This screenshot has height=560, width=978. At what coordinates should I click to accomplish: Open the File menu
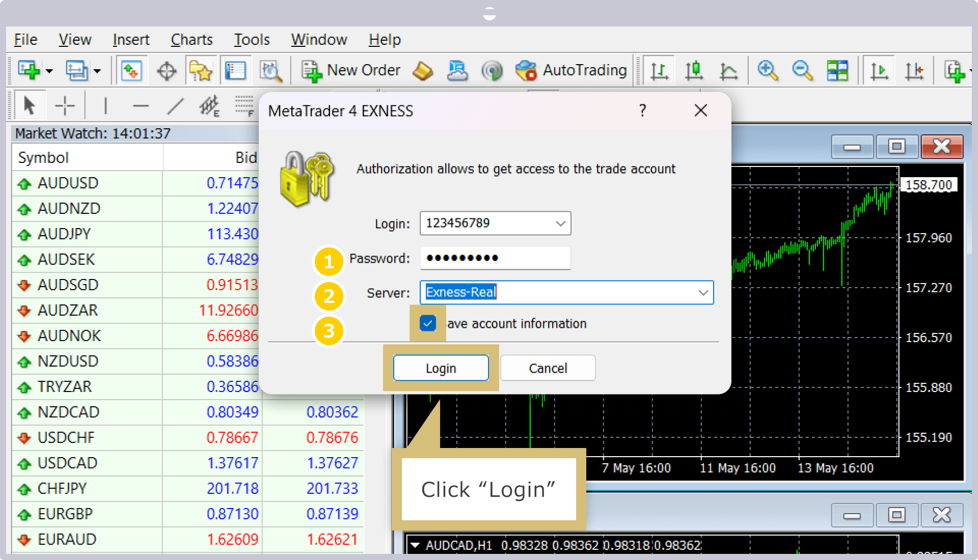pos(25,40)
